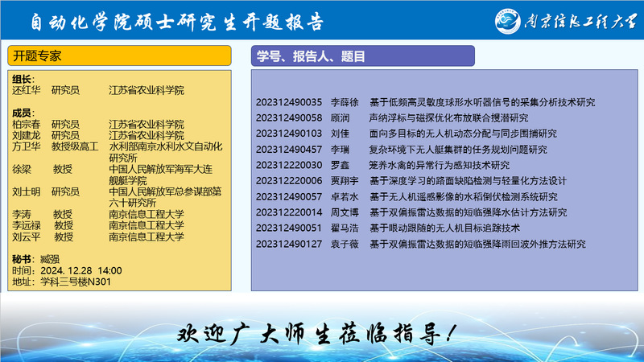Click expert name 方卫华
This screenshot has height=362, width=644.
(x=26, y=147)
